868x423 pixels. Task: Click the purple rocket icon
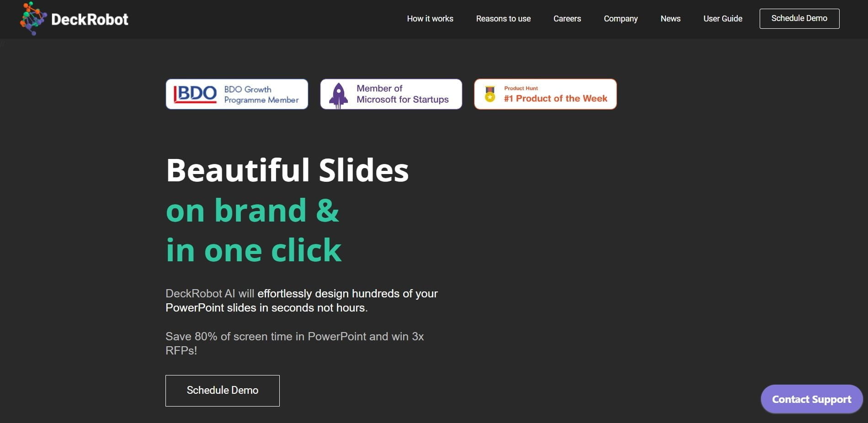tap(338, 95)
